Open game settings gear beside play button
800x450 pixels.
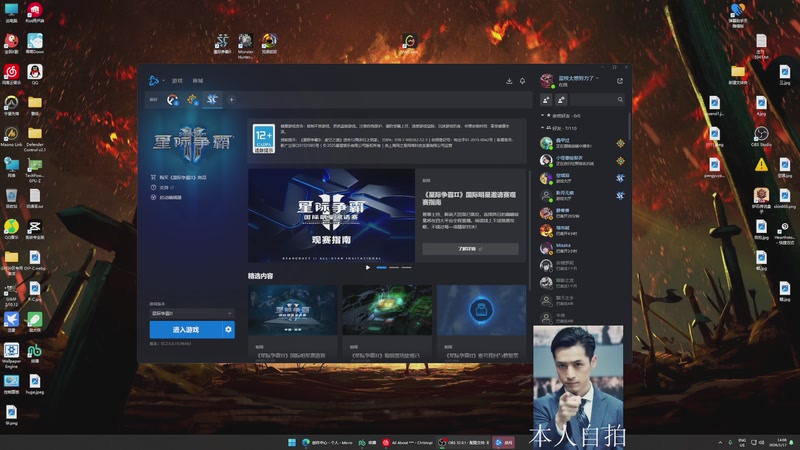point(229,330)
